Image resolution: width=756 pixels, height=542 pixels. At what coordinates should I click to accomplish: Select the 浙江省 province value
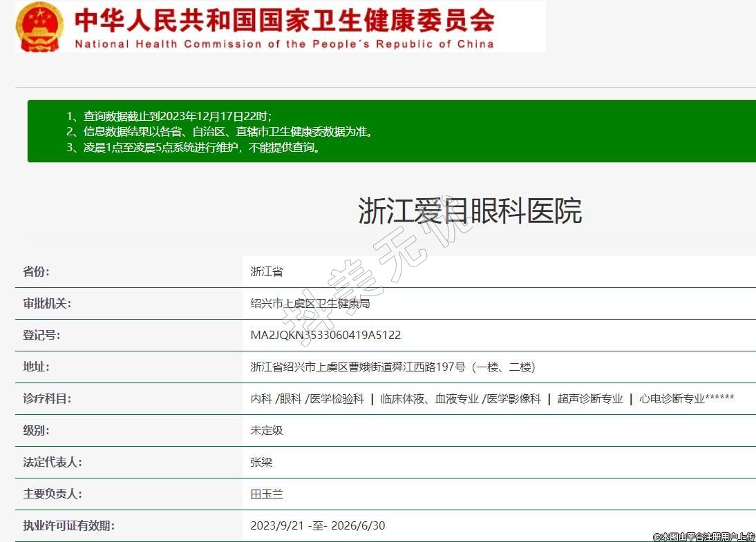(267, 271)
